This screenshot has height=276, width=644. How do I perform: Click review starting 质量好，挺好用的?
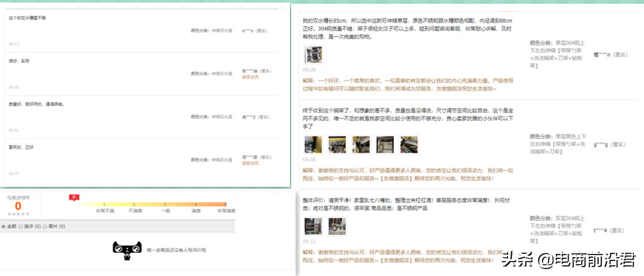point(36,104)
